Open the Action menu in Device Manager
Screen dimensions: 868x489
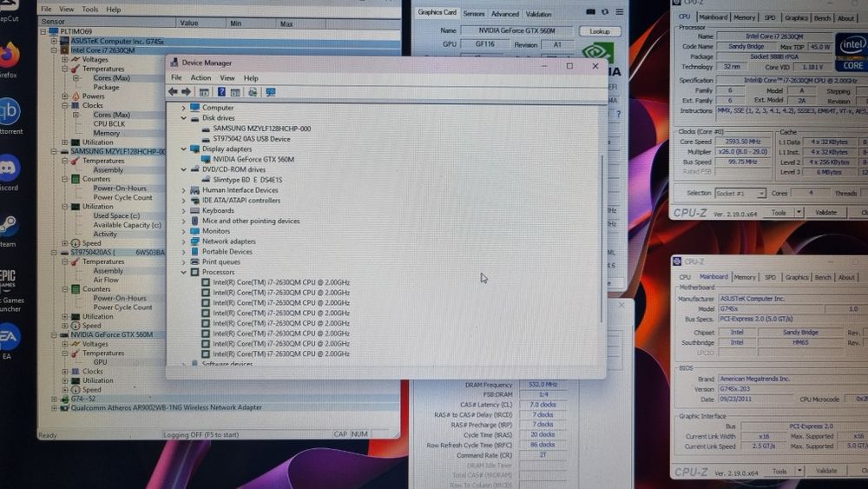201,78
